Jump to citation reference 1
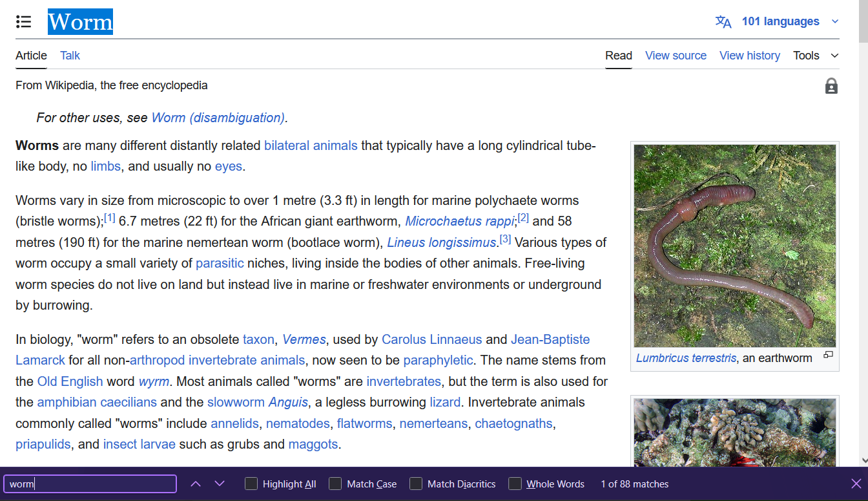 pos(110,219)
